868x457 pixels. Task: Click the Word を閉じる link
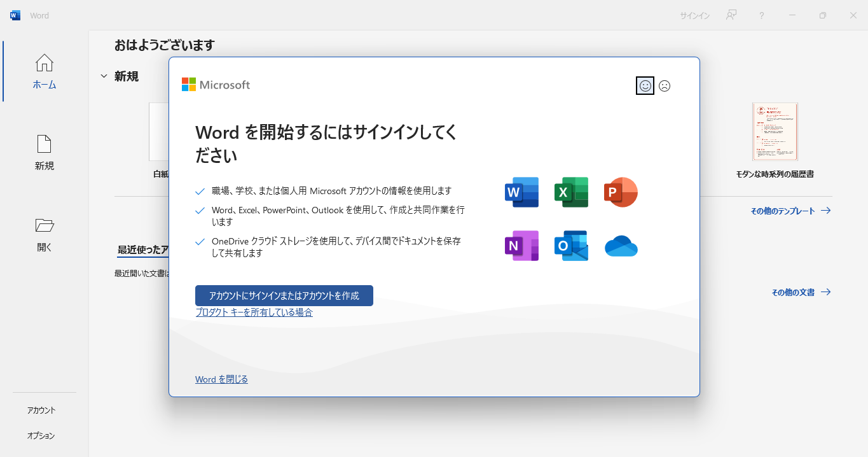pyautogui.click(x=221, y=379)
